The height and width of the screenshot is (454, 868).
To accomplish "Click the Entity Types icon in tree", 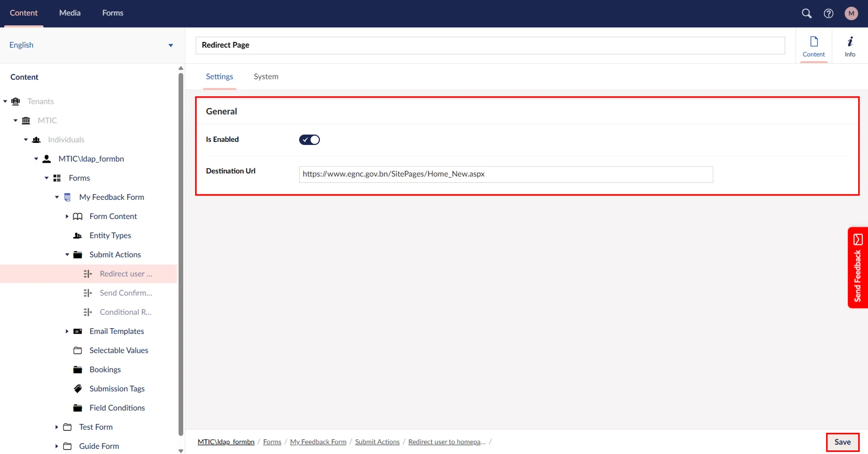I will click(x=78, y=236).
